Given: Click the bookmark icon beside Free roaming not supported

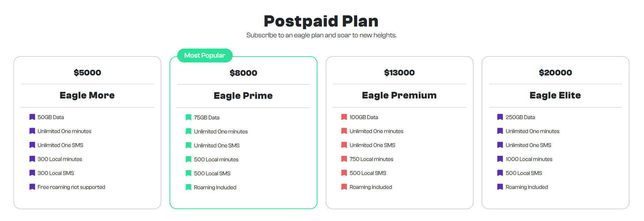Looking at the screenshot, I should [32, 187].
